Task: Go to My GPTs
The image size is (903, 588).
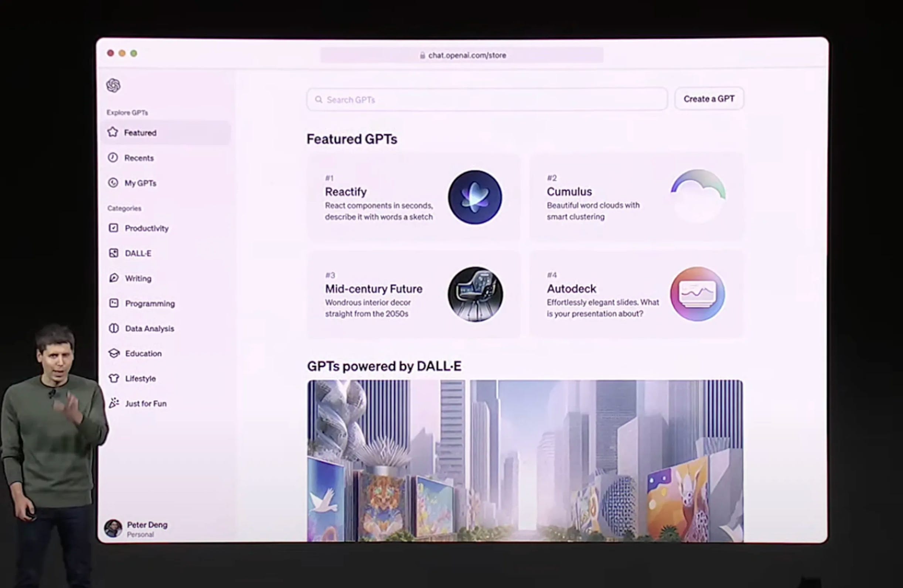Action: click(x=140, y=183)
